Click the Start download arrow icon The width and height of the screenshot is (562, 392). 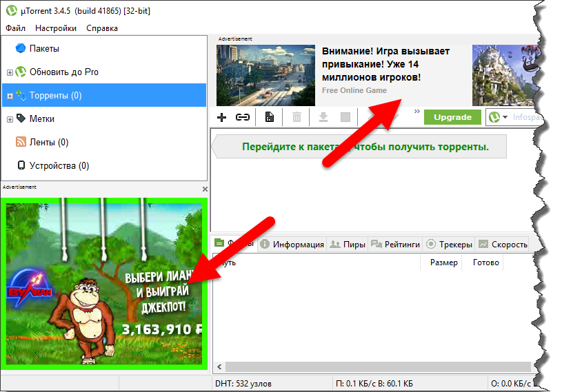pyautogui.click(x=323, y=117)
